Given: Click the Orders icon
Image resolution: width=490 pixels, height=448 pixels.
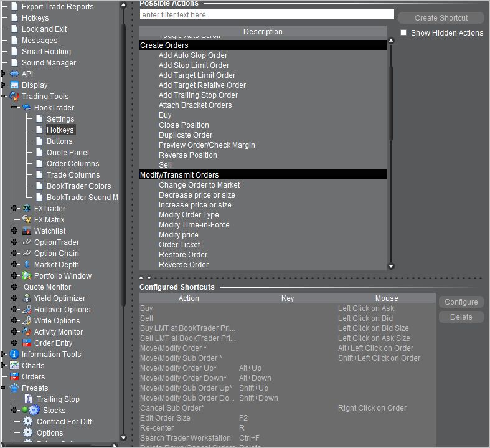Looking at the screenshot, I should [x=14, y=376].
